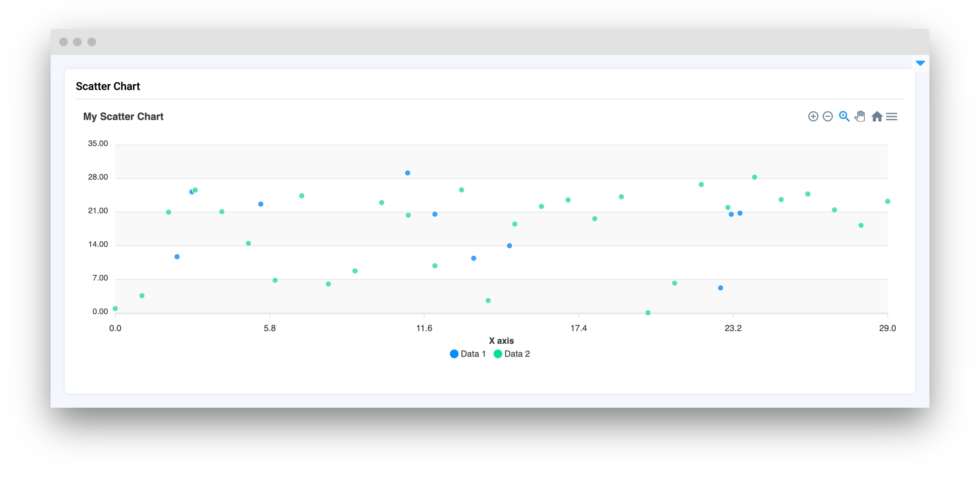This screenshot has height=480, width=980.
Task: Select the green point at the chart origin
Action: (x=115, y=309)
